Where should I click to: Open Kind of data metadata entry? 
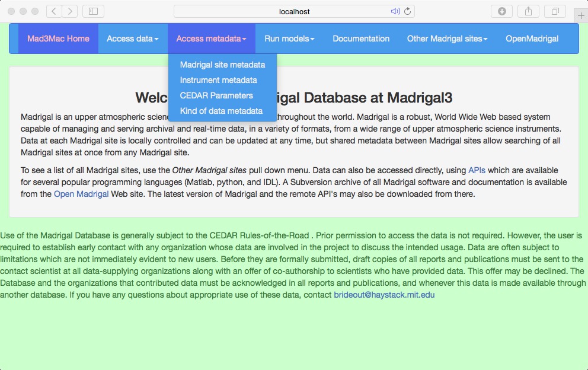(221, 111)
